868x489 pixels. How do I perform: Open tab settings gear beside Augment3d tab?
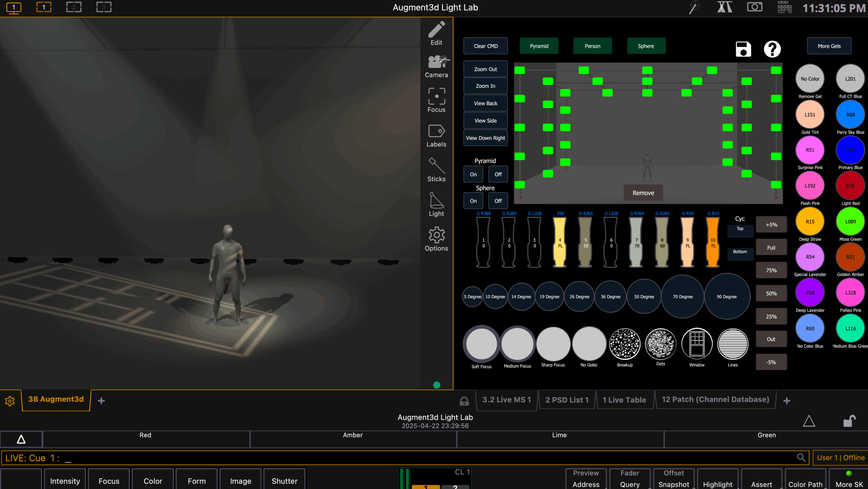click(x=10, y=401)
